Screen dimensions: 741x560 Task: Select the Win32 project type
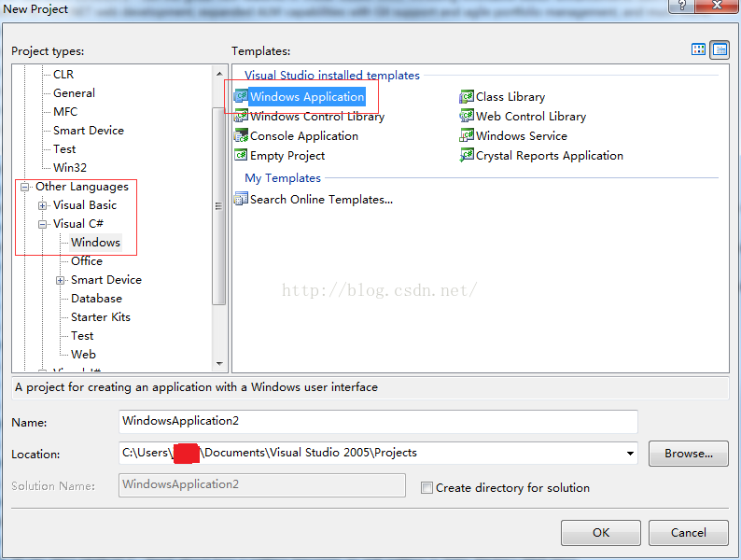70,168
